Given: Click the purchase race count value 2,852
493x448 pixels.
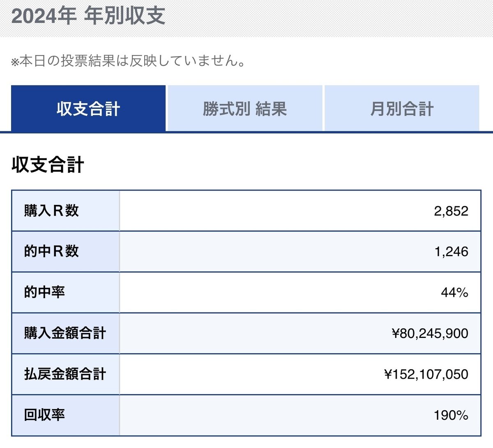Looking at the screenshot, I should tap(451, 210).
